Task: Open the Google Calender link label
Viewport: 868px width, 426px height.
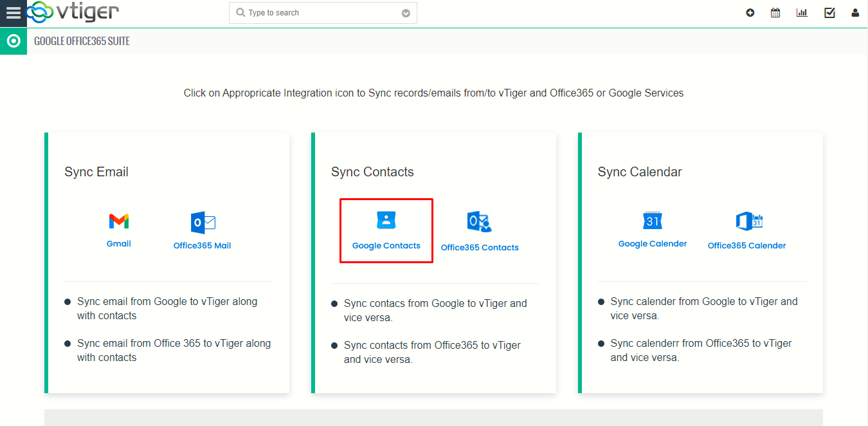Action: [653, 244]
